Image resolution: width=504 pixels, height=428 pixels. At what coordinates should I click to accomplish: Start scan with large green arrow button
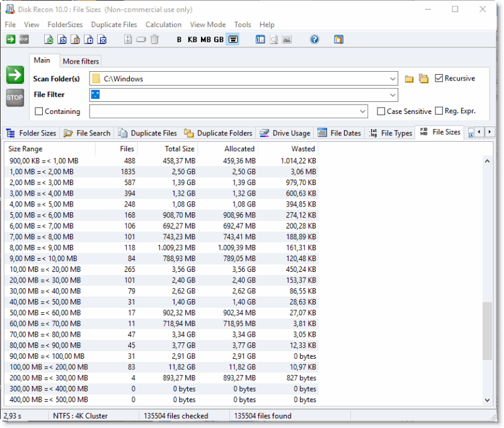click(x=15, y=75)
